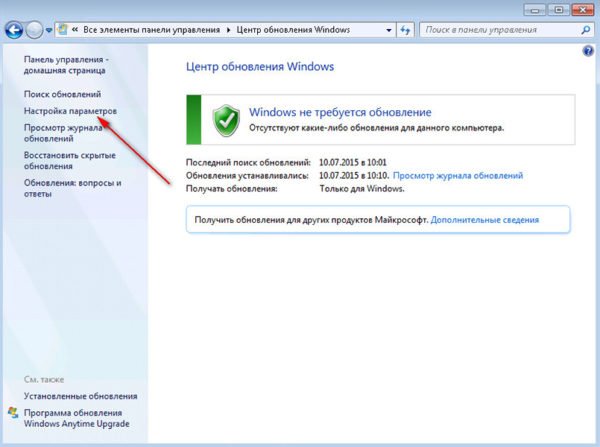The height and width of the screenshot is (447, 600).
Task: Click last search date '10.07.2015 в 10:01'
Action: (353, 163)
